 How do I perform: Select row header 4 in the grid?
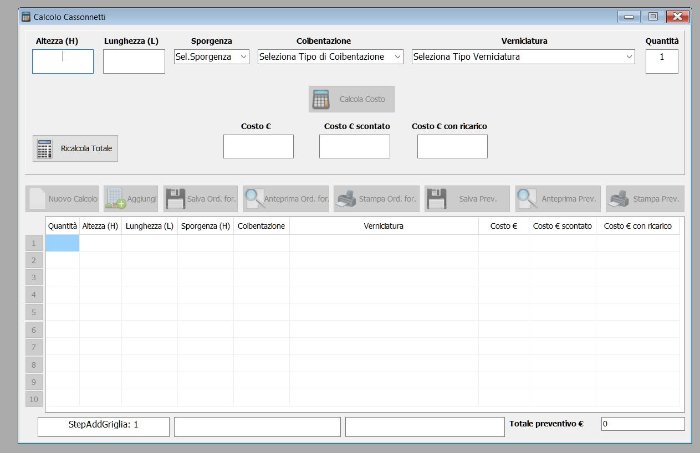[34, 295]
